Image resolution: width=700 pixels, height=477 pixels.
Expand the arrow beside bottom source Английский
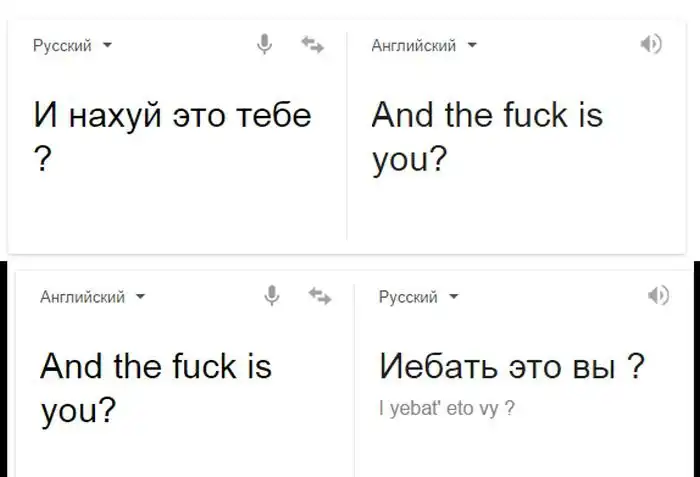pyautogui.click(x=141, y=297)
